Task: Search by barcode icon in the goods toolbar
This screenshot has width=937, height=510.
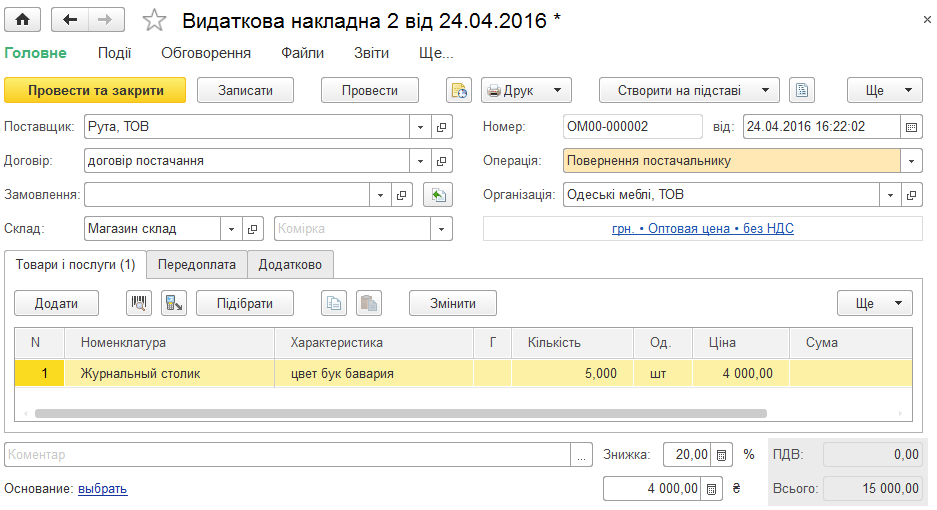Action: (x=139, y=303)
